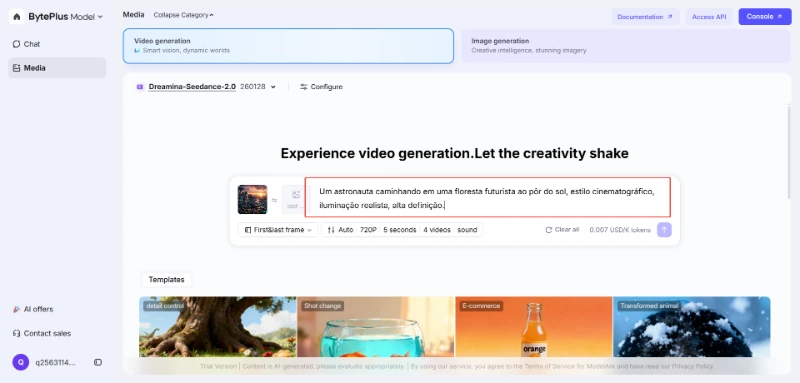The width and height of the screenshot is (800, 383).
Task: Click the first frame sunset image thumbnail
Action: [253, 199]
